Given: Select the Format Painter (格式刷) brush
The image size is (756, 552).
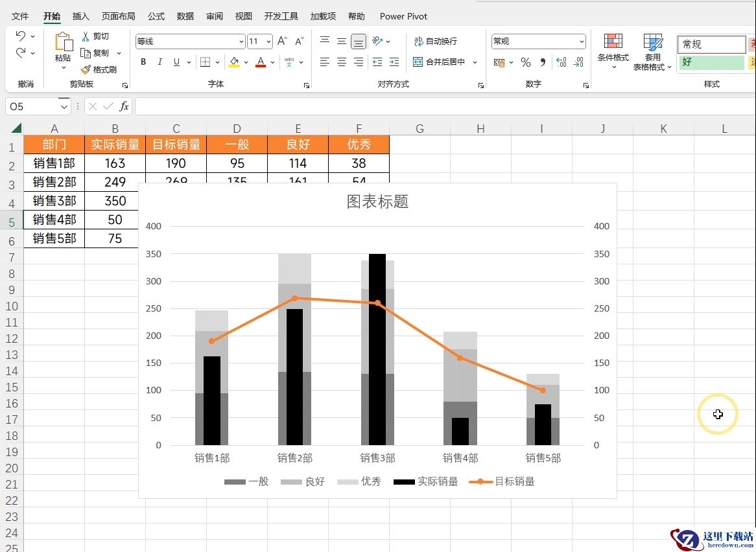Looking at the screenshot, I should [86, 69].
